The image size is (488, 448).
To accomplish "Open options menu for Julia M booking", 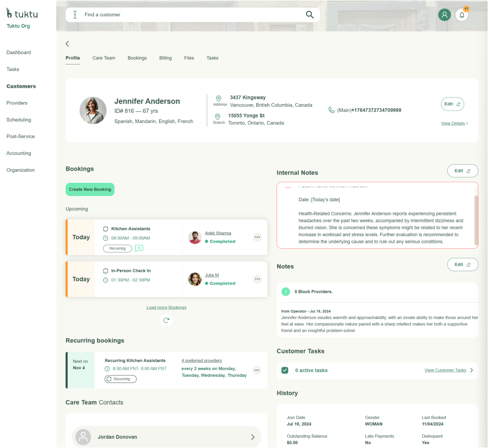I will click(x=257, y=279).
